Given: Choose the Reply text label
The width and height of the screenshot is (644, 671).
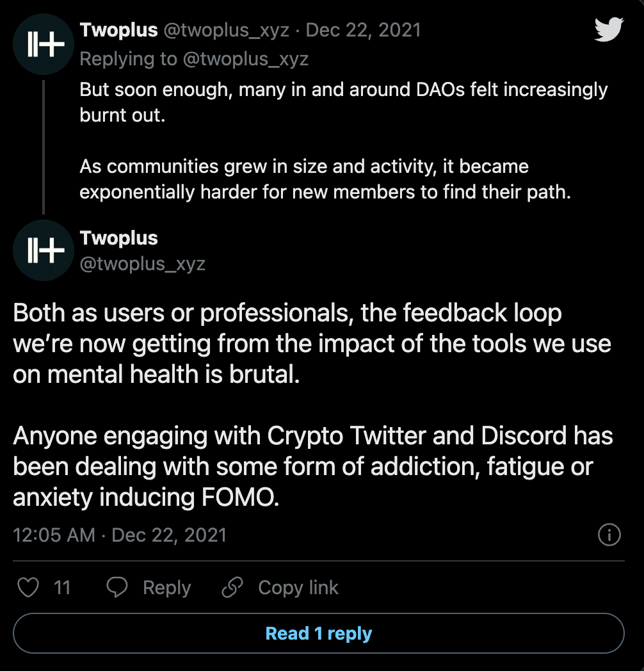Looking at the screenshot, I should (x=167, y=588).
